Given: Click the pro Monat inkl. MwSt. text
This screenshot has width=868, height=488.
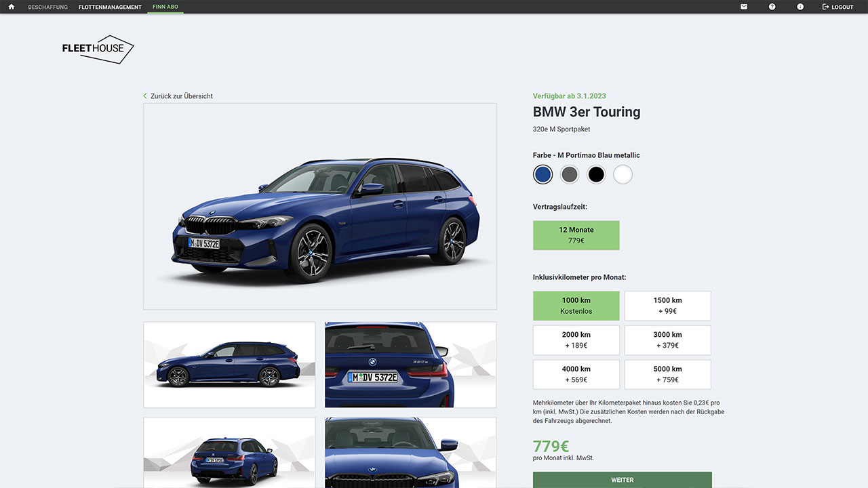Looking at the screenshot, I should [x=564, y=458].
